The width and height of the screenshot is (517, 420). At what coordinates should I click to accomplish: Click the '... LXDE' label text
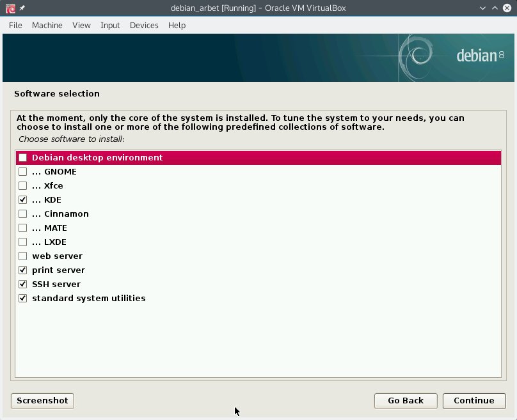[x=49, y=242]
